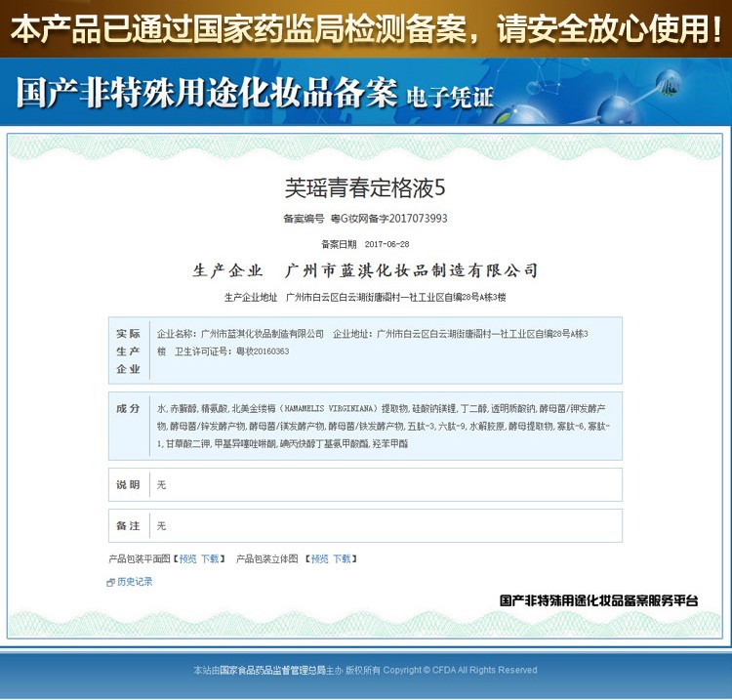This screenshot has height=700, width=732.
Task: Click the 说明 row label
Action: 128,484
